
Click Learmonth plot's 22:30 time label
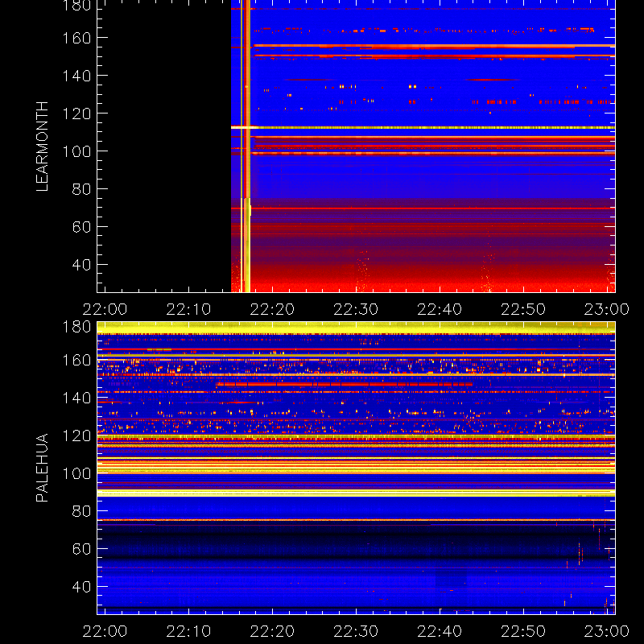(x=356, y=309)
